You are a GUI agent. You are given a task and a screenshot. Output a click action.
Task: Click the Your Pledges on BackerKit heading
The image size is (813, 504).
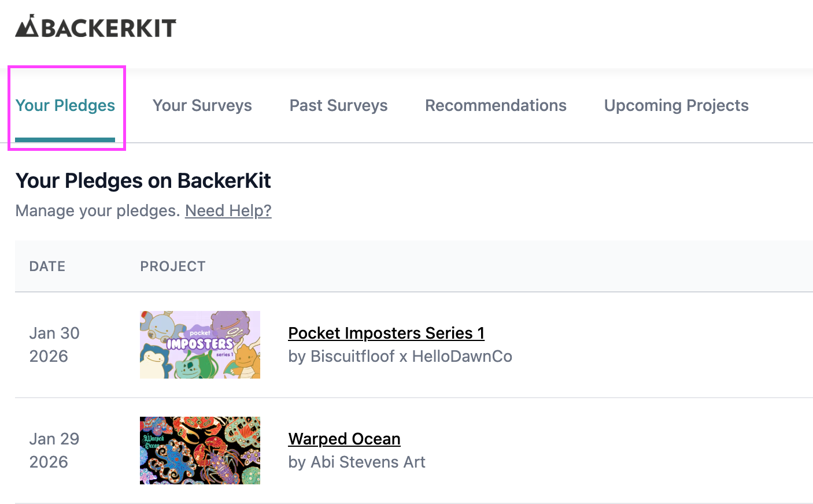click(143, 181)
